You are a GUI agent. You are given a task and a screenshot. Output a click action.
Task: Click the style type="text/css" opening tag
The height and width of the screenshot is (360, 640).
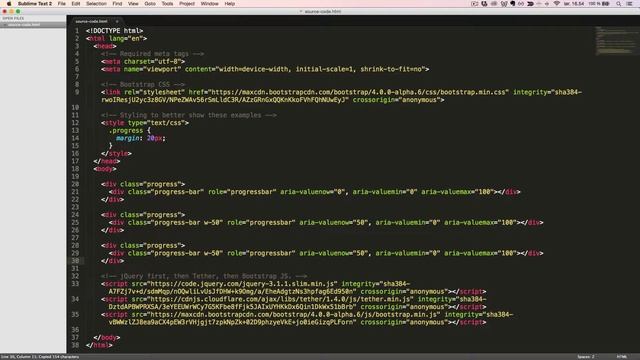coord(145,123)
